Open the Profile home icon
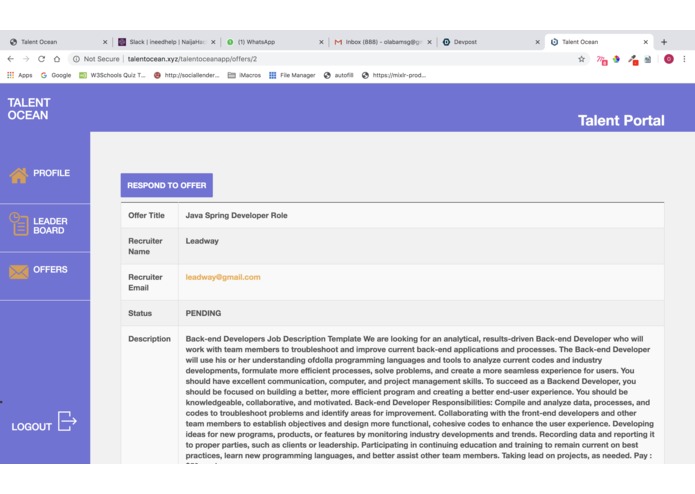 click(x=19, y=175)
